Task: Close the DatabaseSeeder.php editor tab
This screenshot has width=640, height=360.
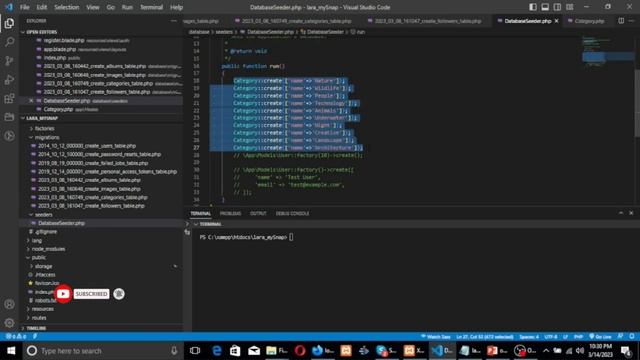Action: tap(556, 21)
